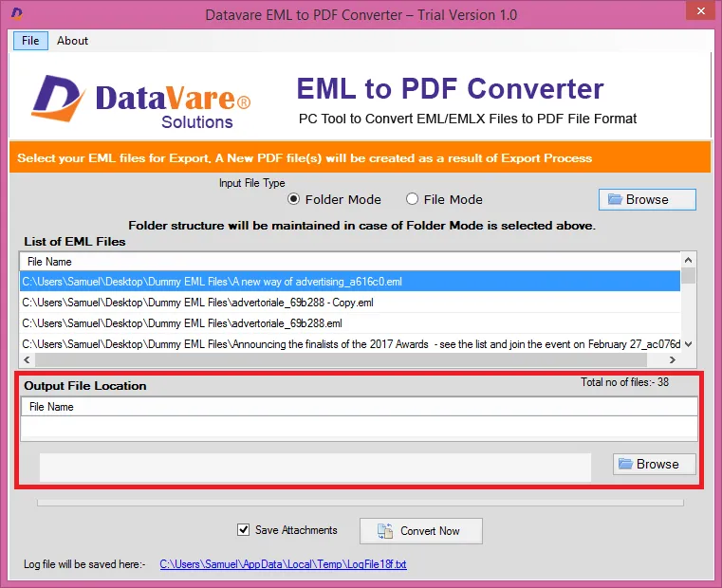Select the 'Announcing the finalists of the 2017 Awards' row
The image size is (722, 588).
350,344
